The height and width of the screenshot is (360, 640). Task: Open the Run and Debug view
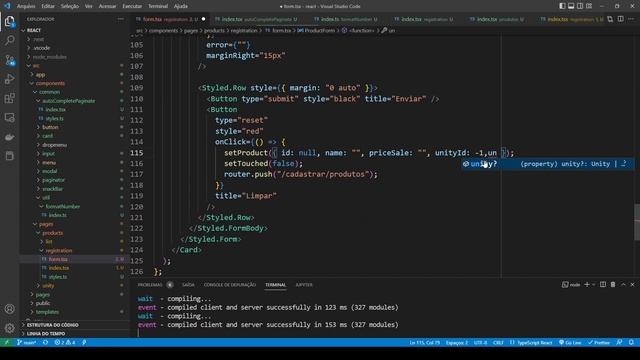(x=9, y=79)
